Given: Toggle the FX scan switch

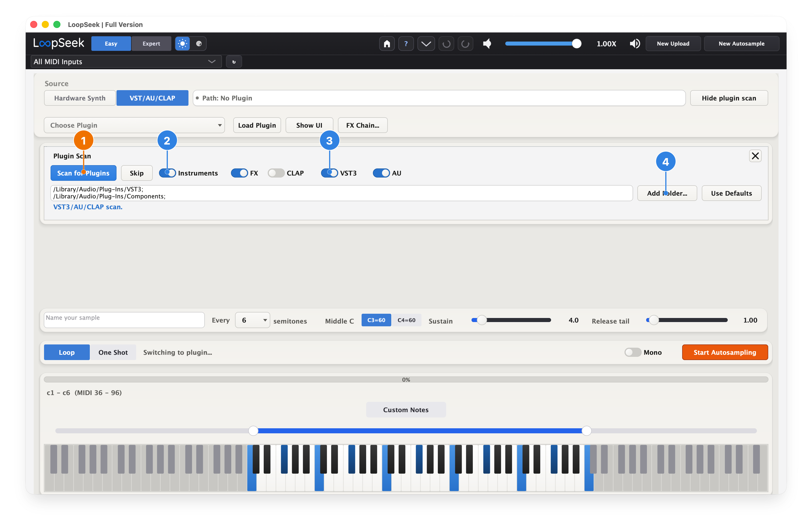Looking at the screenshot, I should tap(240, 173).
